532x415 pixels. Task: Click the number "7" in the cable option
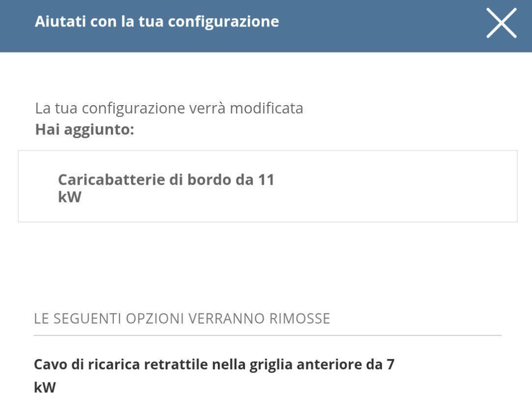390,365
